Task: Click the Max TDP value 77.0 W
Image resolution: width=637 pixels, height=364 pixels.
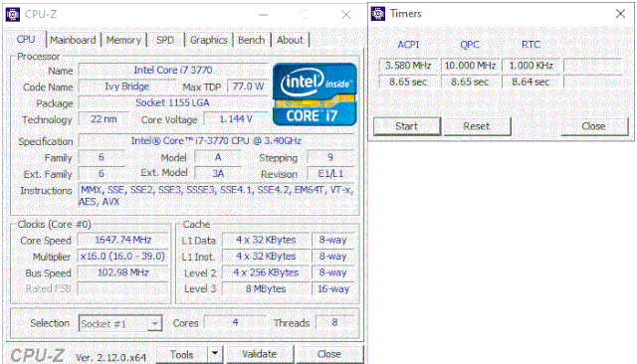Action: point(248,87)
